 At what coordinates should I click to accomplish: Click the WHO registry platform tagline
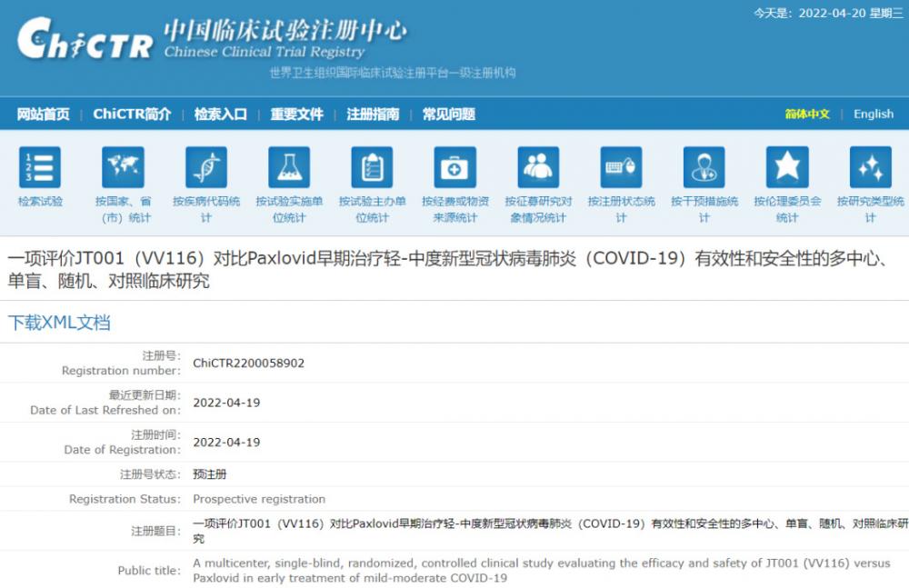(393, 73)
